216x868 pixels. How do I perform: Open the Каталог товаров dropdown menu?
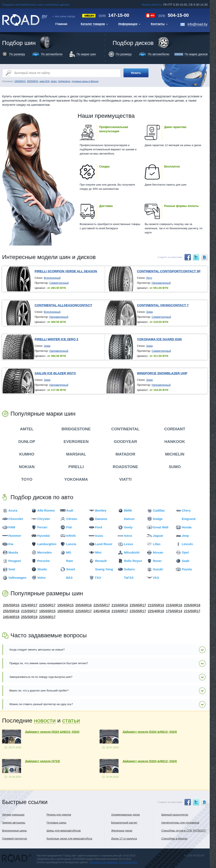(94, 24)
